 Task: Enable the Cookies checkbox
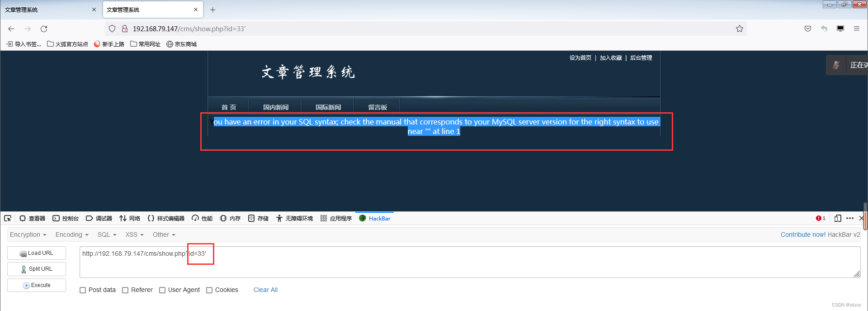tap(209, 290)
